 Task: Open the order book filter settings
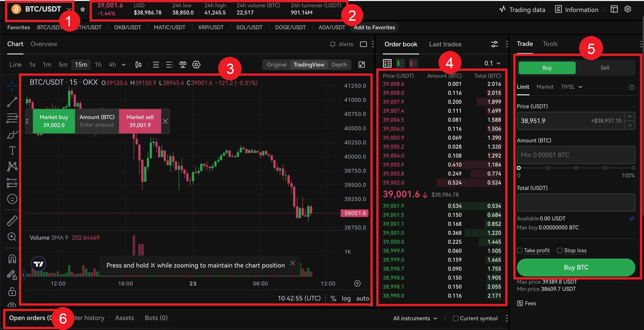tap(494, 44)
